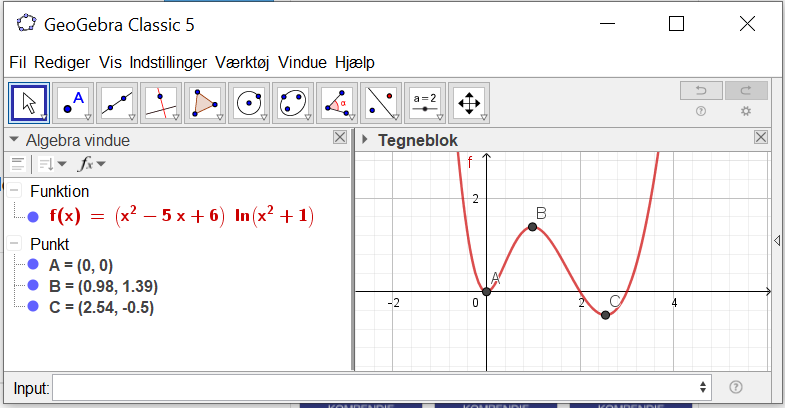Screen dimensions: 785x408
Task: Click the red f label on graph
Action: click(x=470, y=162)
